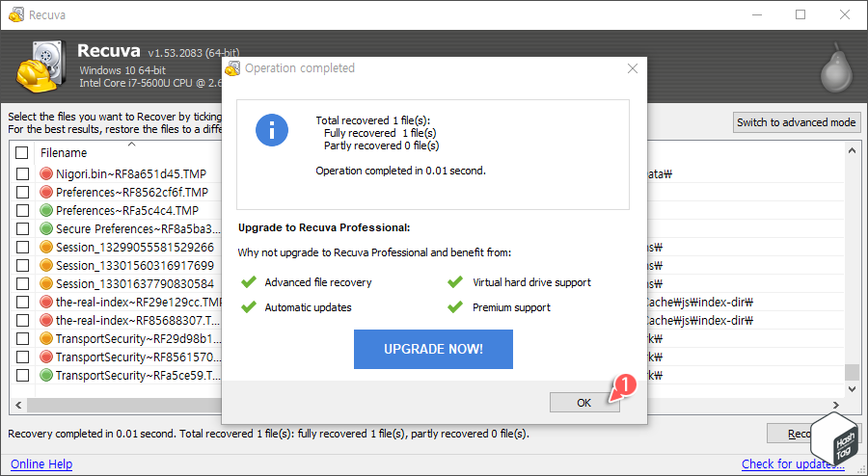868x476 pixels.
Task: Select file name Preferences~RFa5c4c4.TMP
Action: (x=127, y=211)
